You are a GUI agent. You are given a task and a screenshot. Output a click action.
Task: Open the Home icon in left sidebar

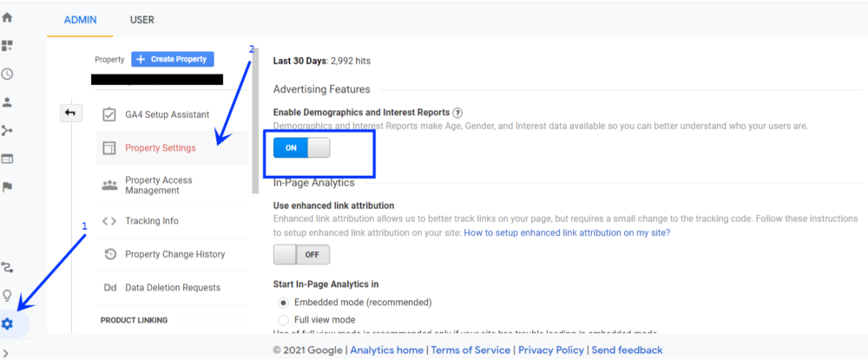7,17
